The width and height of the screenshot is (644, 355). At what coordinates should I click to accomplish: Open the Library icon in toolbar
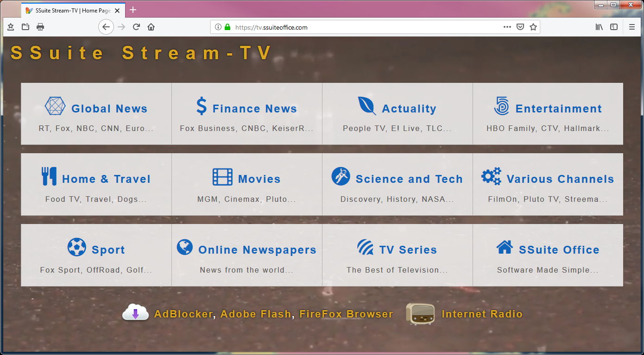point(599,27)
